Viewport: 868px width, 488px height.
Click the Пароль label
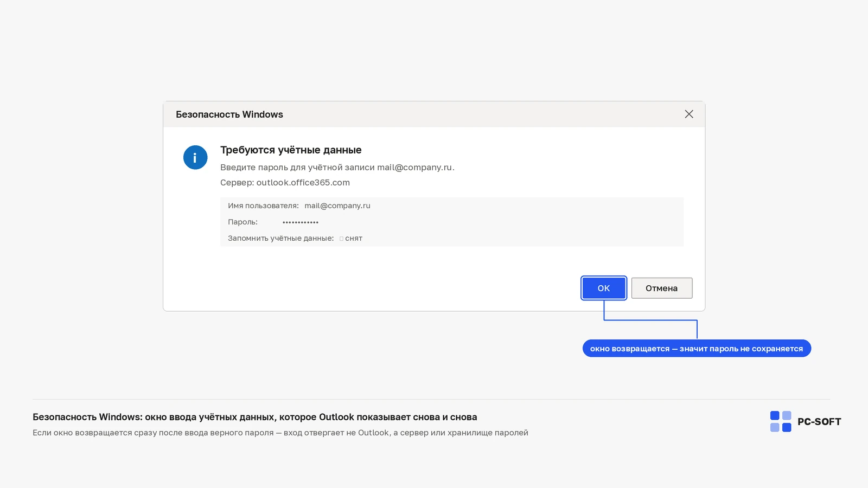click(242, 222)
